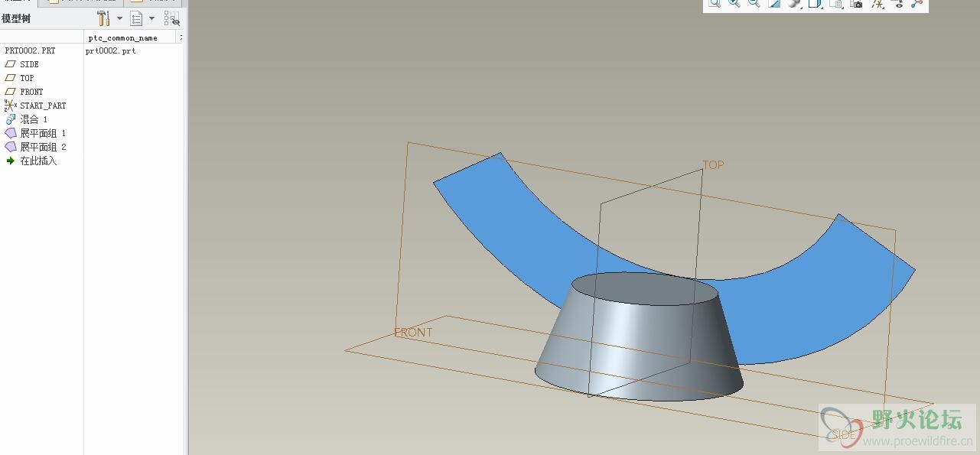Open model tree settings hammer icon
The image size is (980, 455).
point(103,18)
